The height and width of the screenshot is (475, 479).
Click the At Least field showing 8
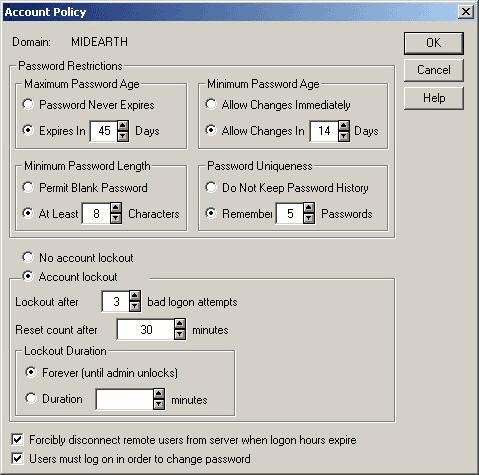(96, 213)
